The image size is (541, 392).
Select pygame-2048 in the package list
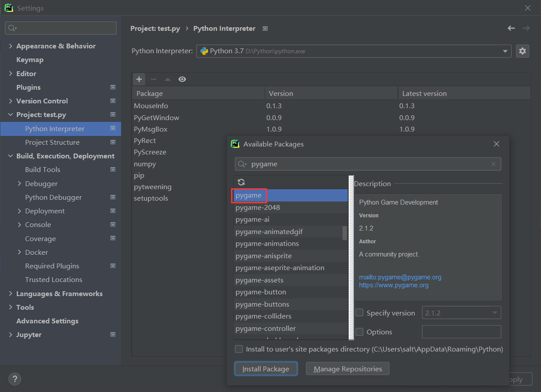(x=291, y=207)
